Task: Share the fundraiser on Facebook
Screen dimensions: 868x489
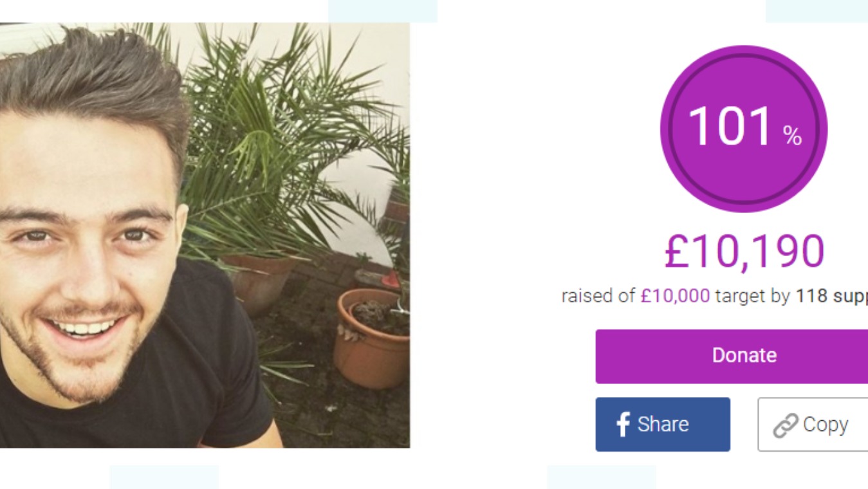Action: click(663, 424)
